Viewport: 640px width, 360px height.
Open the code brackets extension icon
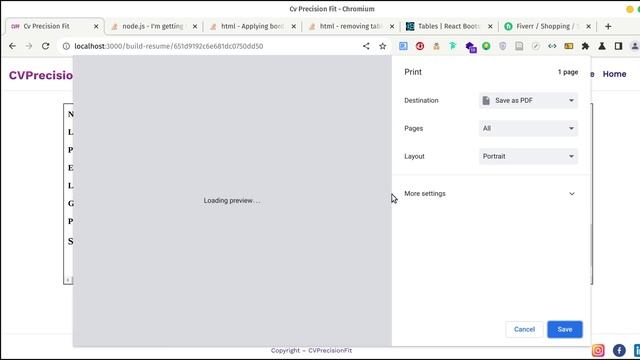[552, 46]
